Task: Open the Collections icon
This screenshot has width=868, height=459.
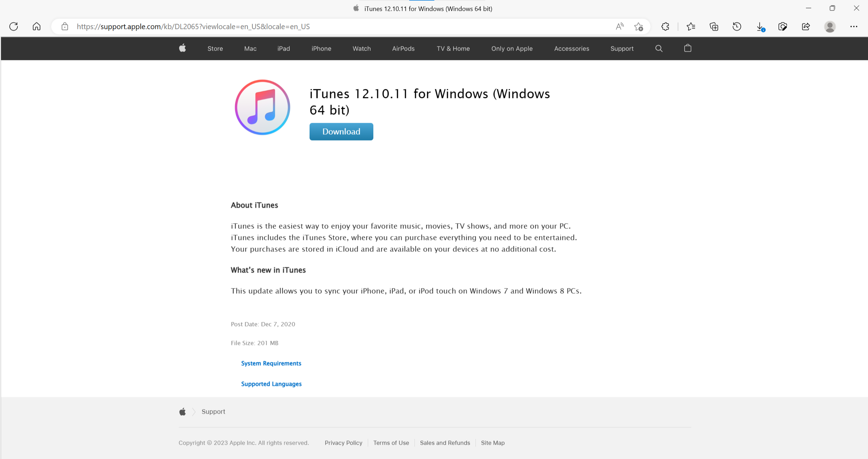Action: click(x=714, y=27)
